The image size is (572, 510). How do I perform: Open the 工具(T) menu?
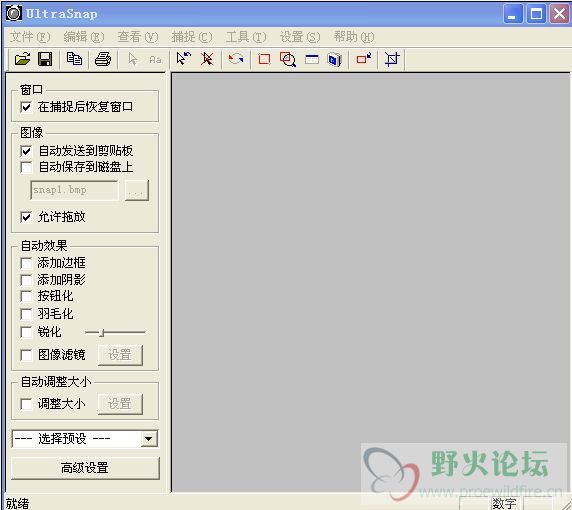pos(246,37)
